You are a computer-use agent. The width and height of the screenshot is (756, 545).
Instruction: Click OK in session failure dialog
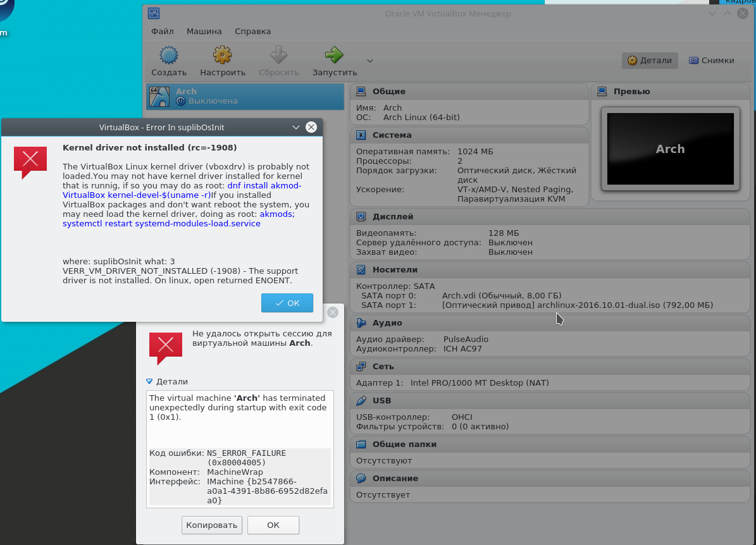pos(273,525)
